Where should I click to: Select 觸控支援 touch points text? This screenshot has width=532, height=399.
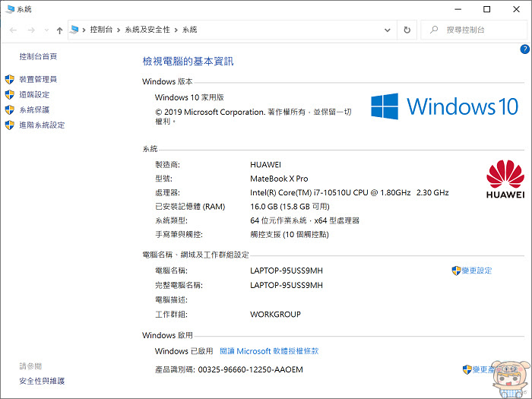[290, 234]
